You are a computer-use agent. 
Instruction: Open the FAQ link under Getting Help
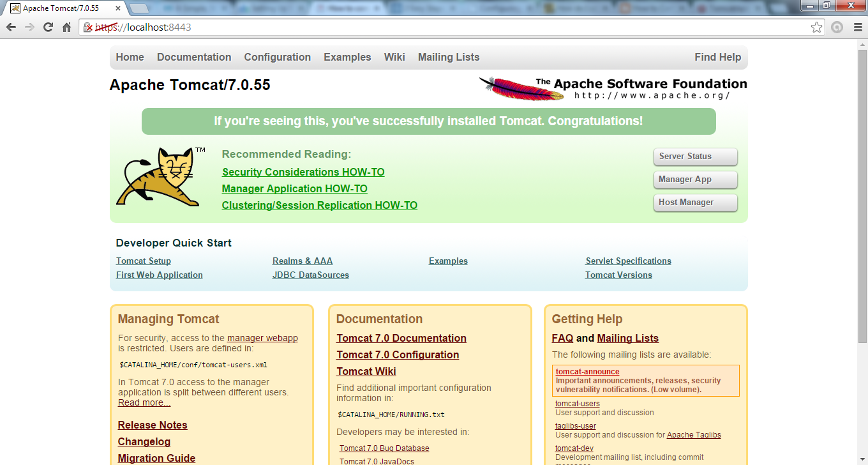pos(562,338)
